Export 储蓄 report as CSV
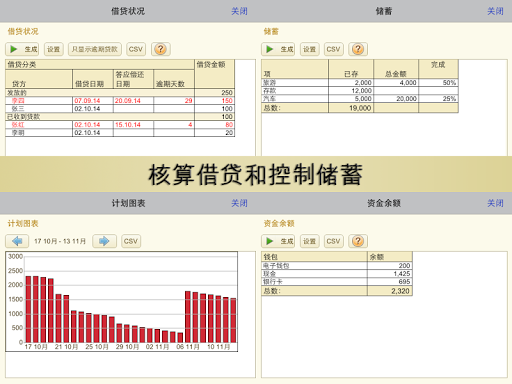Image resolution: width=512 pixels, height=384 pixels. coord(333,49)
